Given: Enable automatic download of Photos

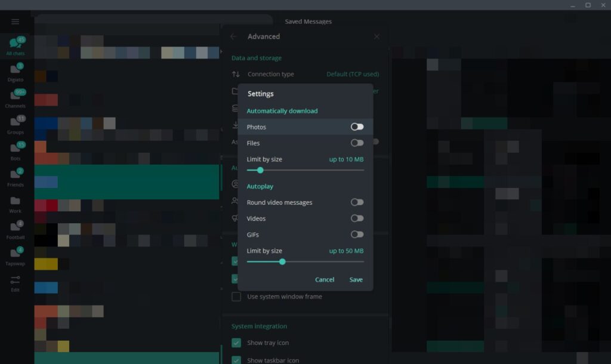Looking at the screenshot, I should [357, 127].
